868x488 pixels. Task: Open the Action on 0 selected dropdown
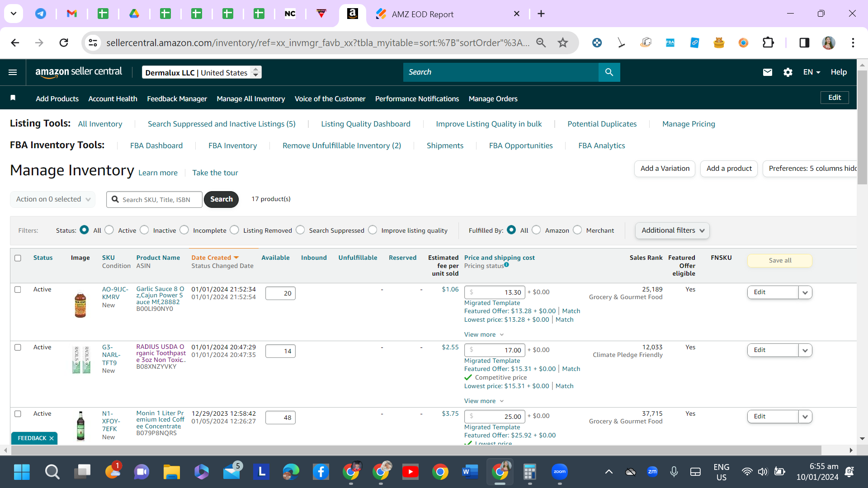52,199
